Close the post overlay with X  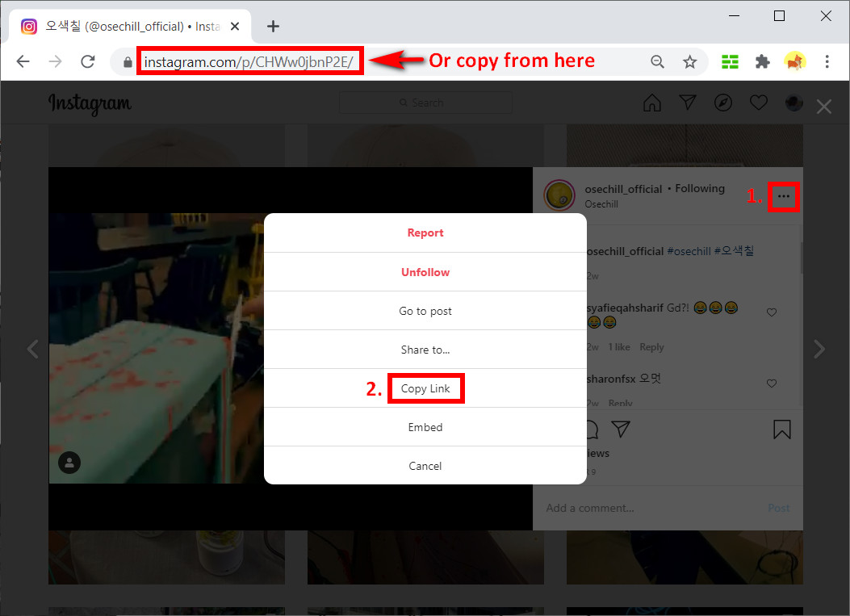click(x=824, y=107)
